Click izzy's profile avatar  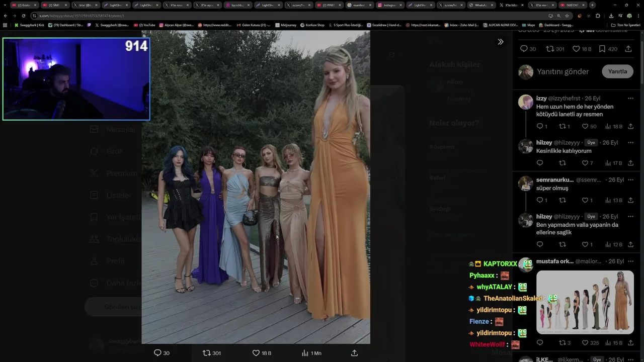526,102
